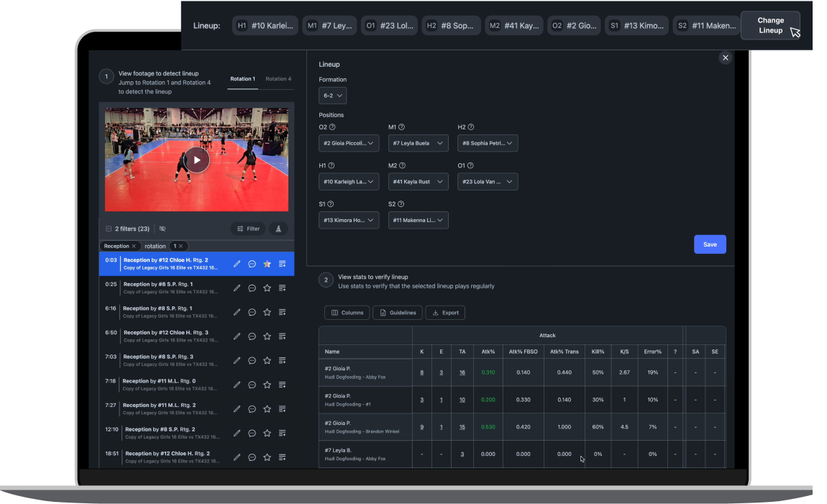Select the Rotation 1 tab
The image size is (827, 504).
tap(242, 79)
